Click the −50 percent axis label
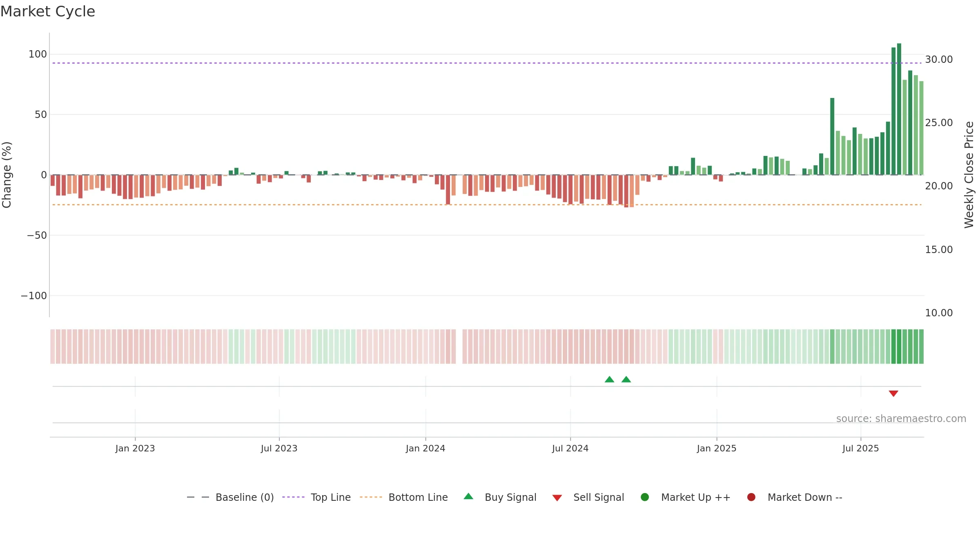Viewport: 980px width, 551px height. (37, 236)
